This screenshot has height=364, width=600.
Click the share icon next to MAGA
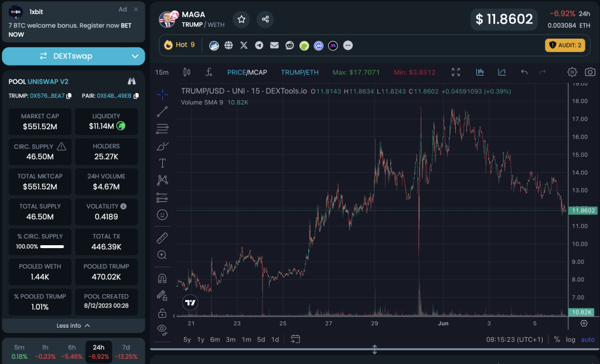coord(265,19)
